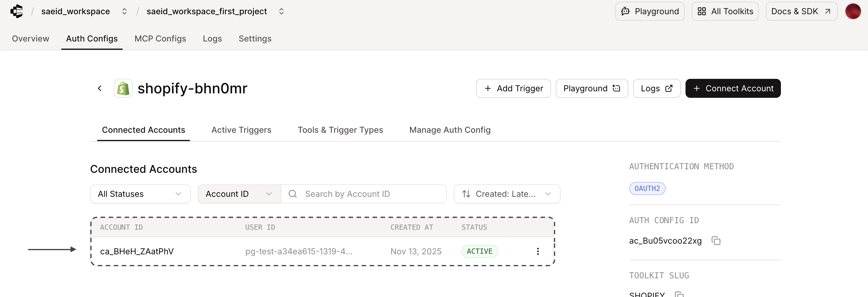Click the search magnifier icon
Viewport: 868px width, 297px height.
click(x=292, y=194)
